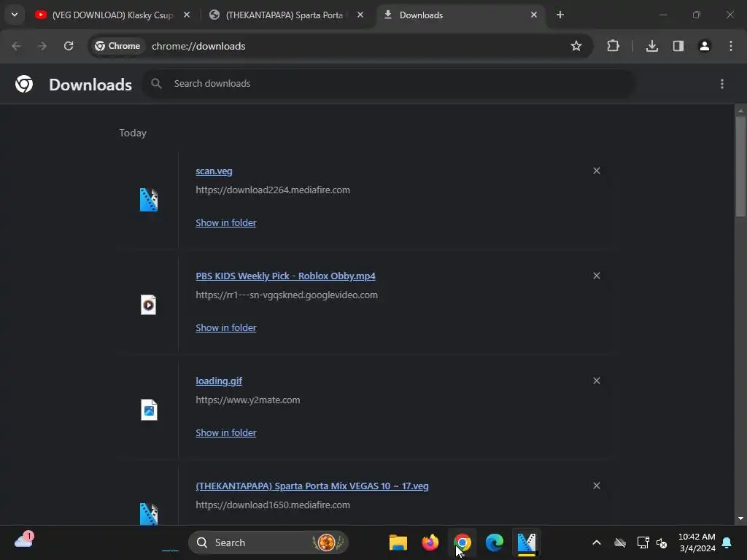Remove PBS KIDS Weekly Pick mp4 from list

(x=597, y=276)
